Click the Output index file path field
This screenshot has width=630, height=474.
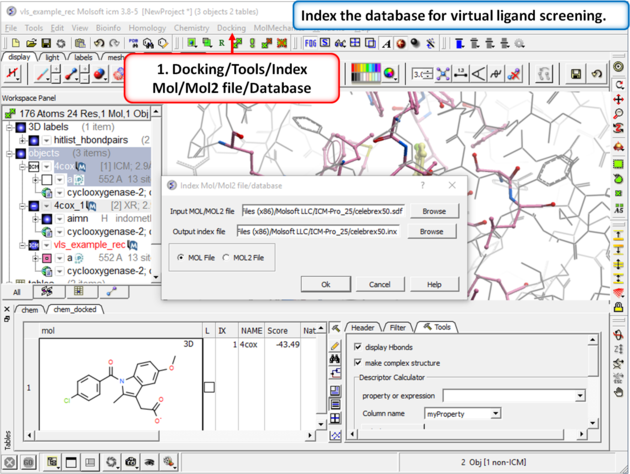(320, 231)
